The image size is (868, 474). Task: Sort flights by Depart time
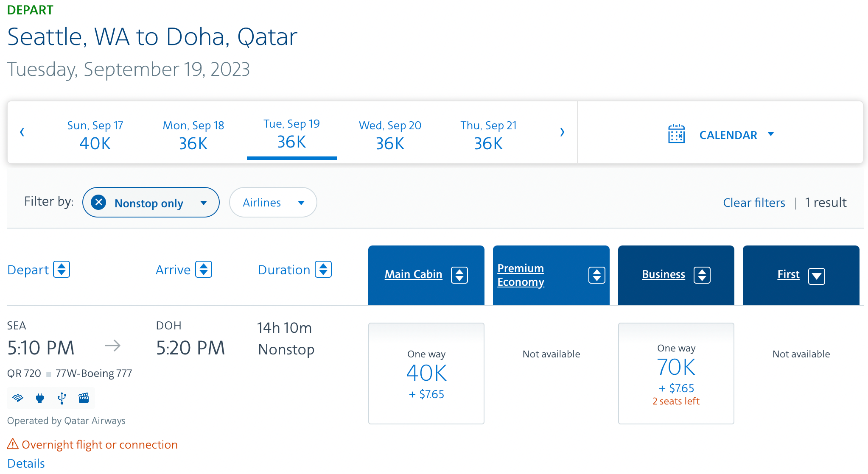[x=62, y=269]
